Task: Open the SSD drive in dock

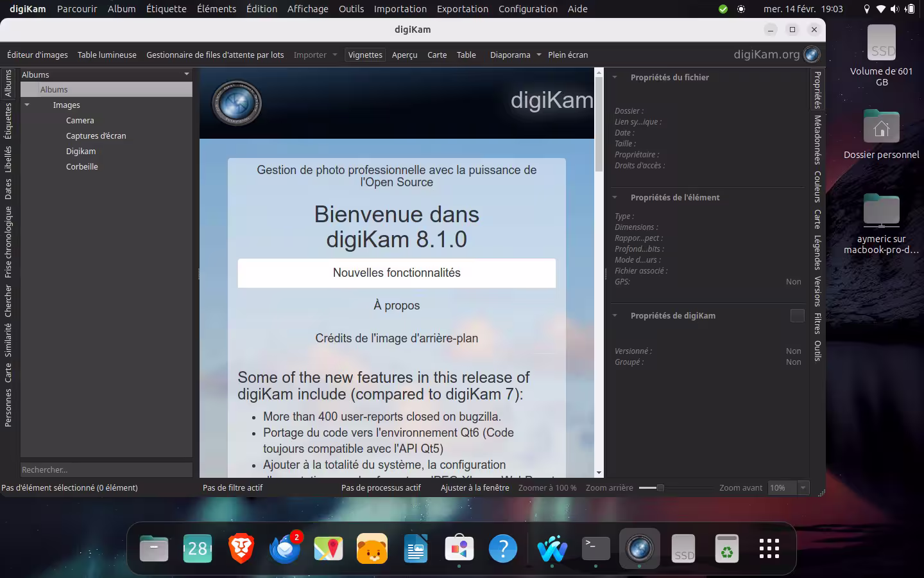Action: point(683,548)
